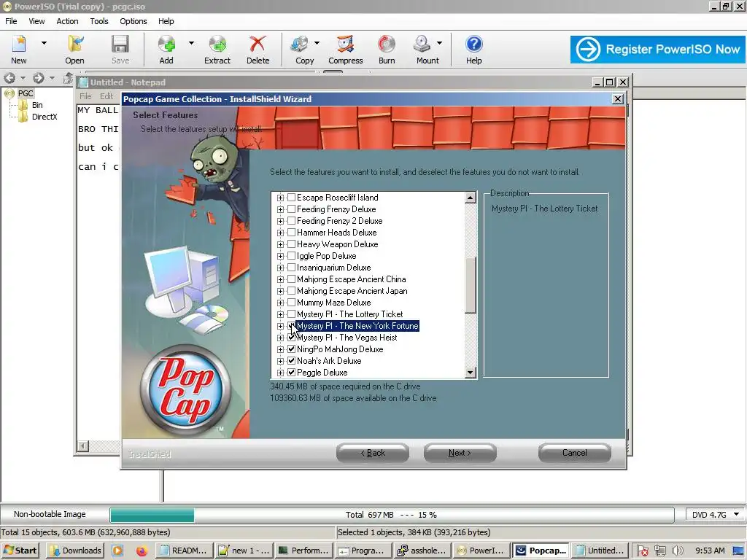
Task: Expand the Mystery PI - The Vegas Heist node
Action: click(x=281, y=338)
